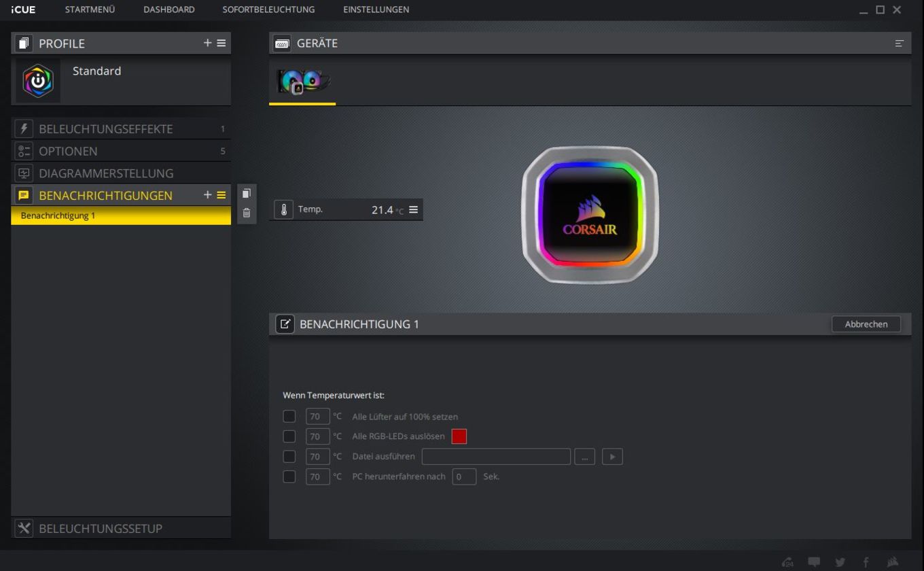Switch to the DASHBOARD tab
This screenshot has height=571, width=924.
coord(169,10)
